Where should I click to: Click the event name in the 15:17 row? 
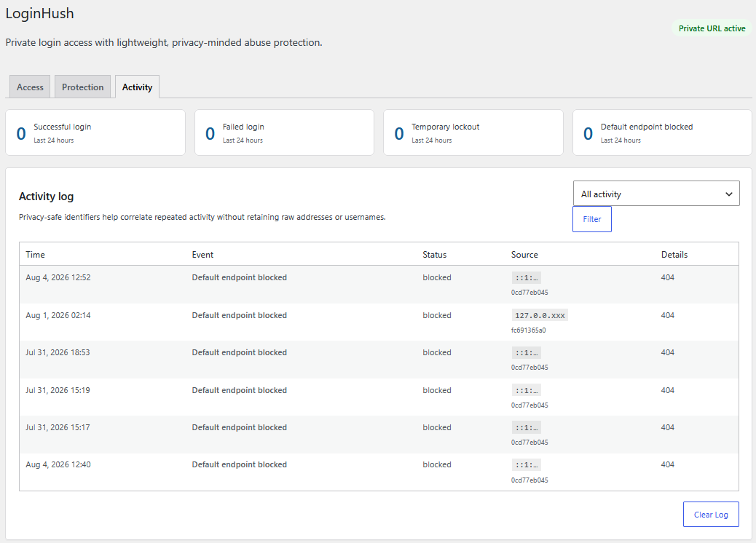coord(239,427)
